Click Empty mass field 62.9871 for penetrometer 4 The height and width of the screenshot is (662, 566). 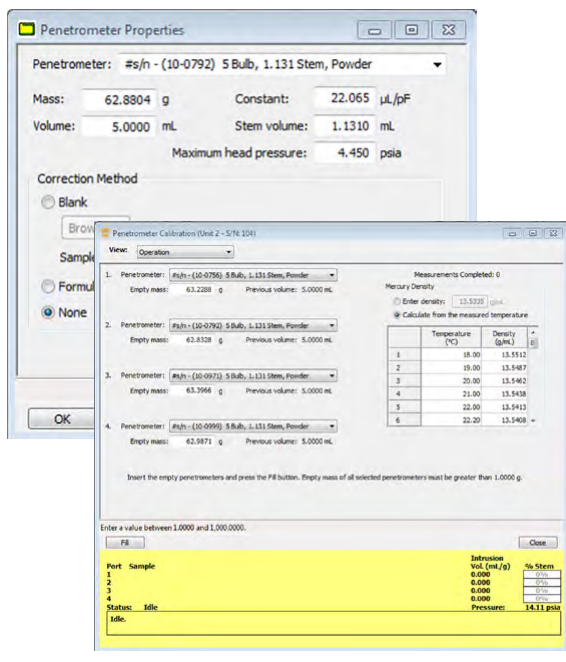click(192, 441)
